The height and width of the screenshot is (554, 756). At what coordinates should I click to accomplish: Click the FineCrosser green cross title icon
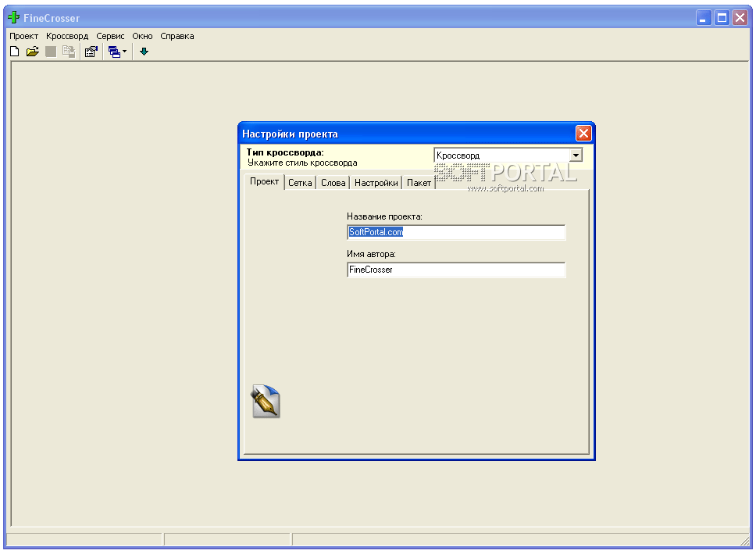(x=13, y=18)
